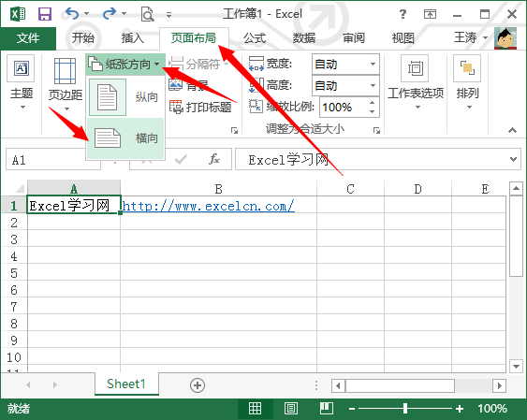Open 工作表选项 sheet options

(416, 82)
